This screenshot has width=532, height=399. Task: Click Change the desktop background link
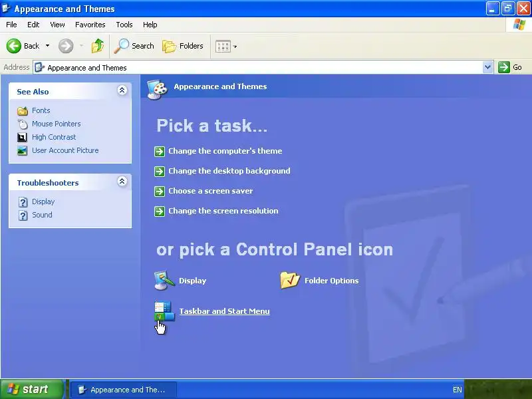click(229, 171)
